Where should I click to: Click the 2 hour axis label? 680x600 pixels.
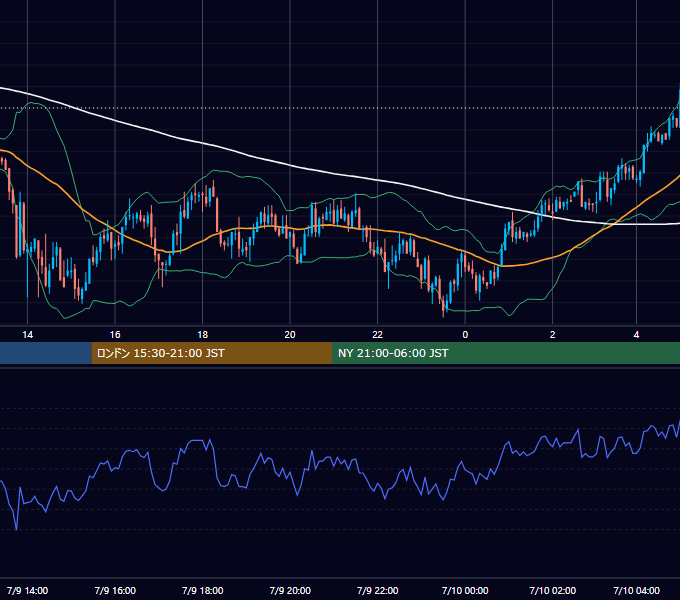(552, 335)
